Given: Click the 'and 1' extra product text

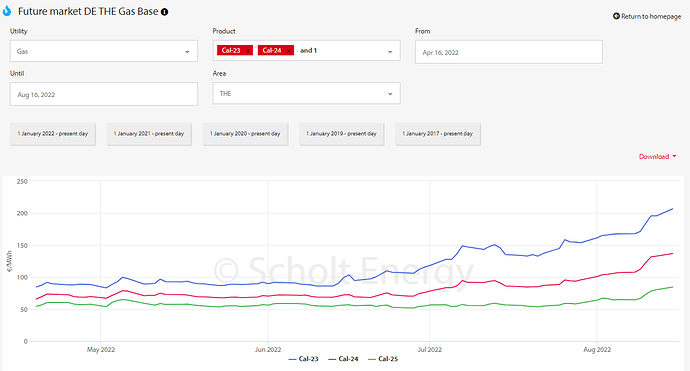Looking at the screenshot, I should pyautogui.click(x=308, y=51).
